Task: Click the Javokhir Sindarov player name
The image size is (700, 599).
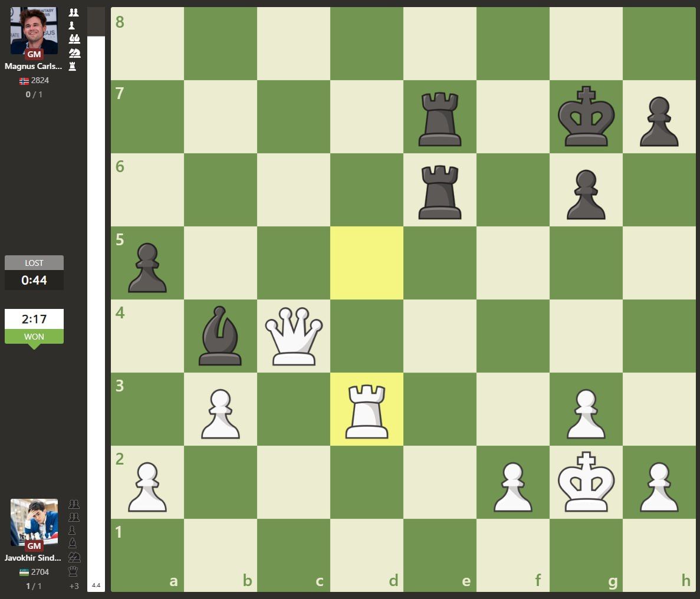Action: [33, 558]
